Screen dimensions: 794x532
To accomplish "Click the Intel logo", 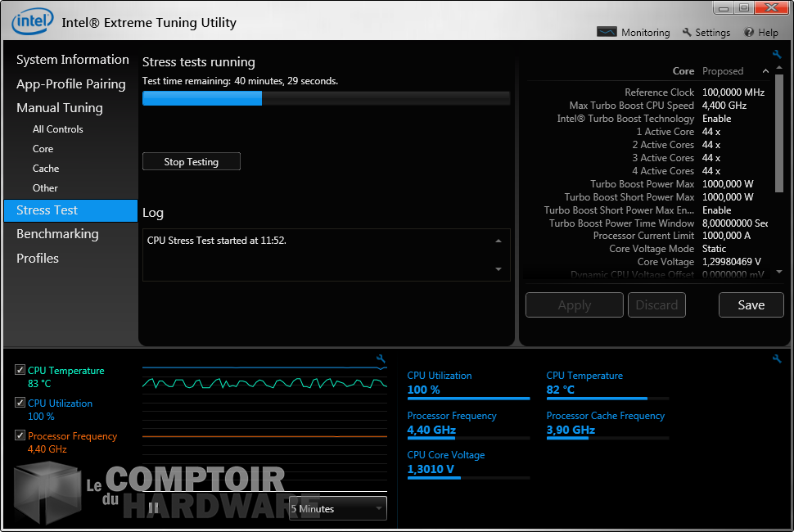I will pyautogui.click(x=32, y=21).
